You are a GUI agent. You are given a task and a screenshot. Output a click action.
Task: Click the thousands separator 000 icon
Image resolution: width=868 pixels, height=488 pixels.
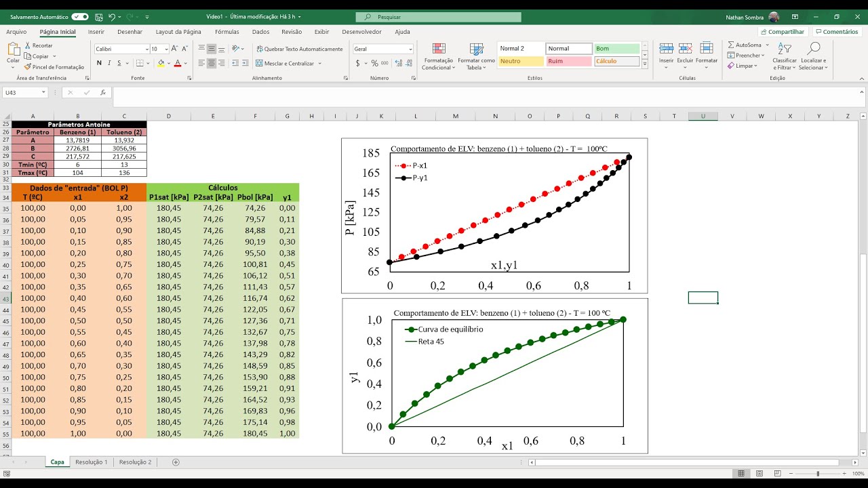point(384,63)
